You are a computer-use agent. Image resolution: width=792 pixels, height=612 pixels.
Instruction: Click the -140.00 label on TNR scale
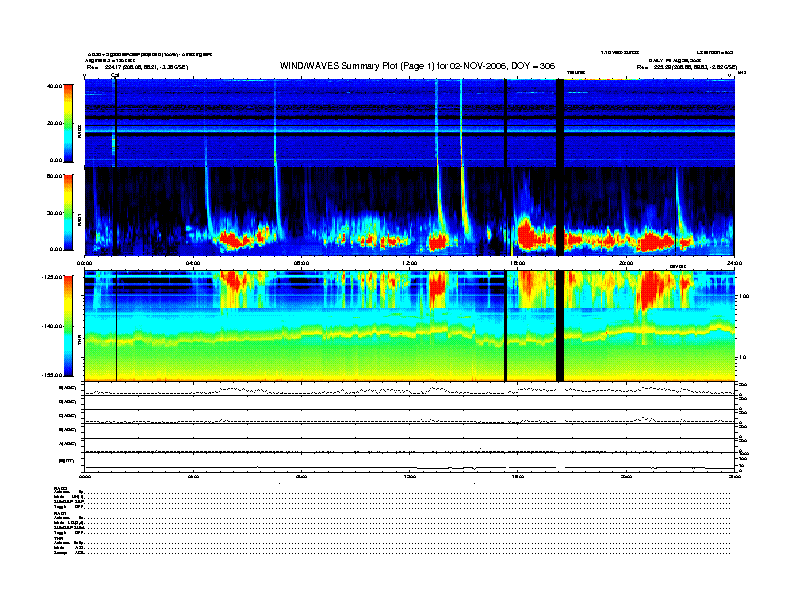point(52,326)
